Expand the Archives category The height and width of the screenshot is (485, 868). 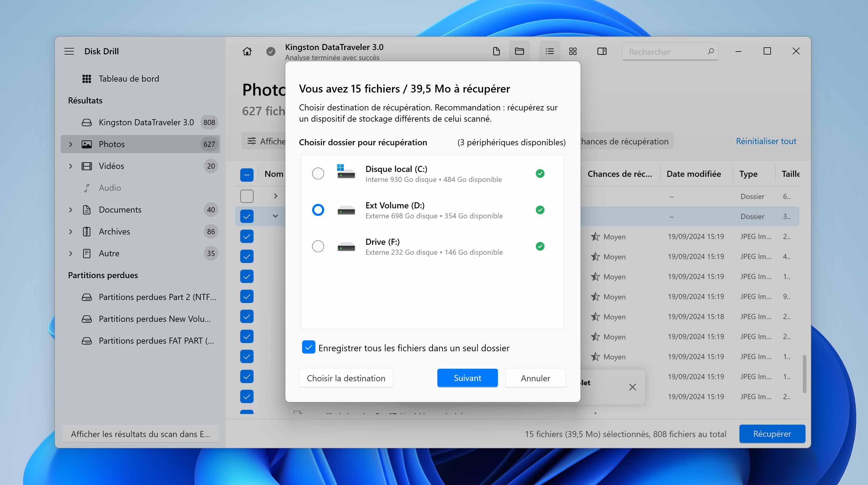point(70,231)
